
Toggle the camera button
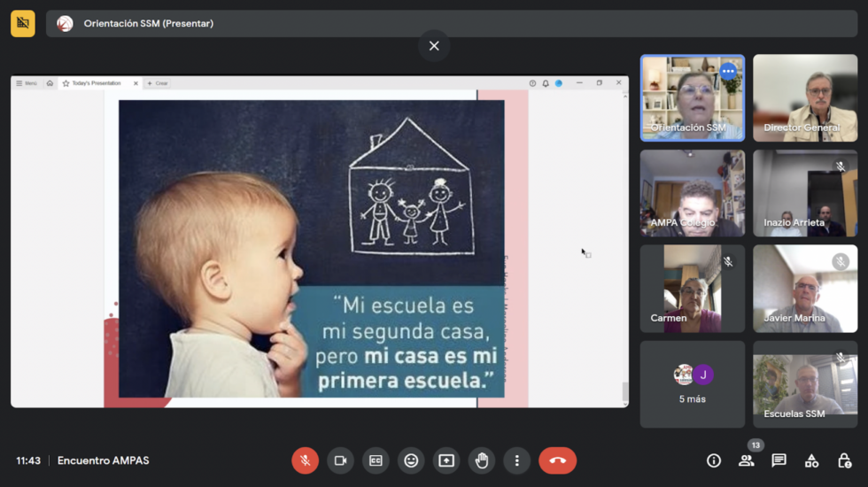tap(339, 460)
